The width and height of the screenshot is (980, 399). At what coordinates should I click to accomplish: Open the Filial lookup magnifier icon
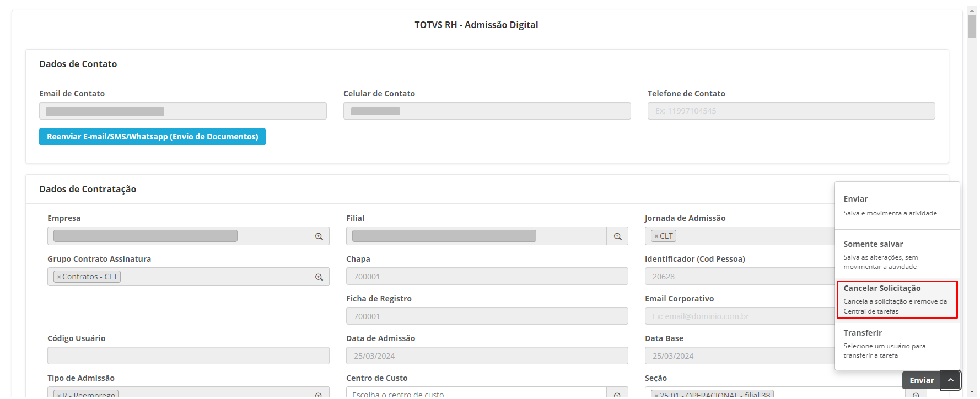tap(617, 236)
